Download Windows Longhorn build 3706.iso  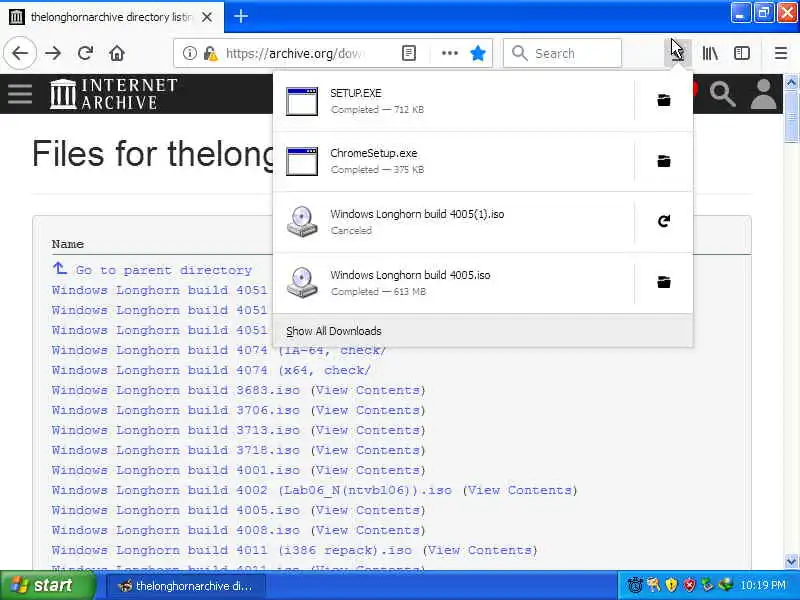tap(176, 410)
